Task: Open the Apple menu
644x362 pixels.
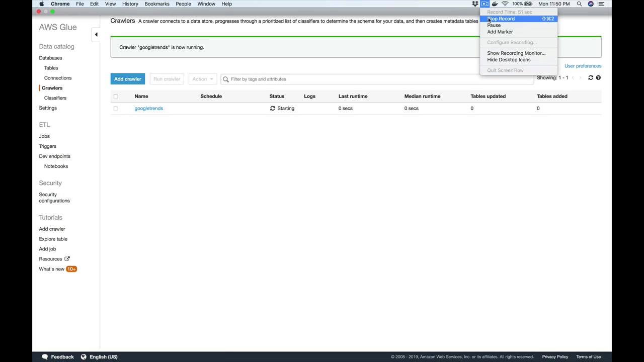Action: (42, 4)
